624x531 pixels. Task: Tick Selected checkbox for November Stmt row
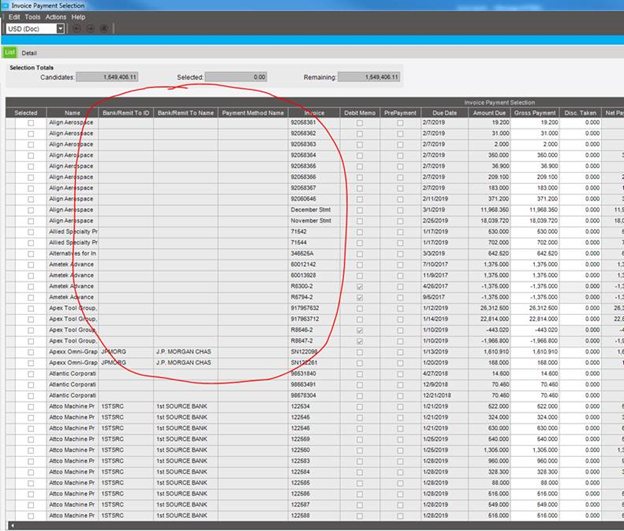[31, 221]
